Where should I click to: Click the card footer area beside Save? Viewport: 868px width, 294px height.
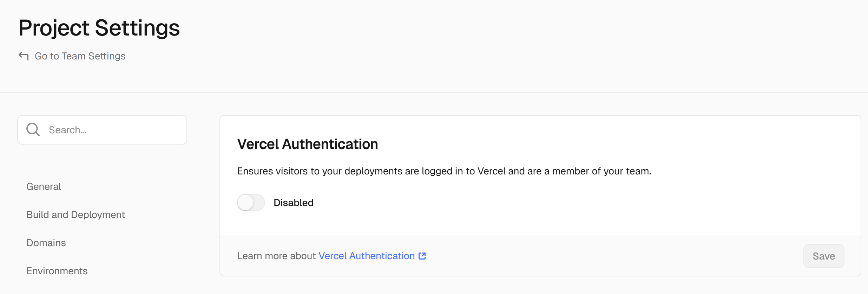(614, 256)
